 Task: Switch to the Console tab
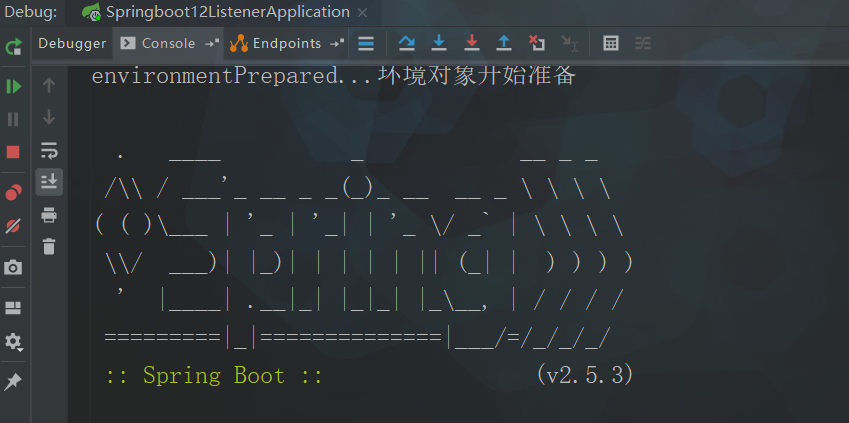(168, 43)
